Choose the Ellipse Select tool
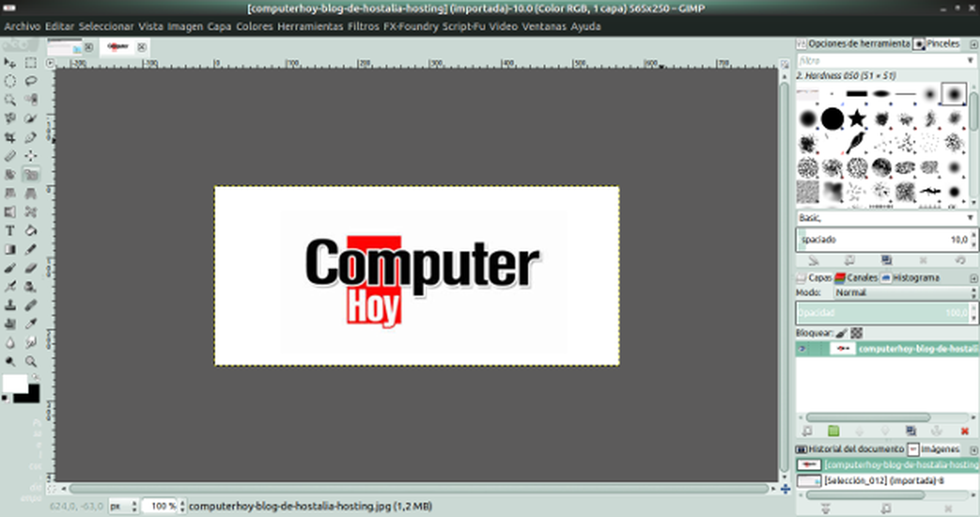 click(x=10, y=81)
